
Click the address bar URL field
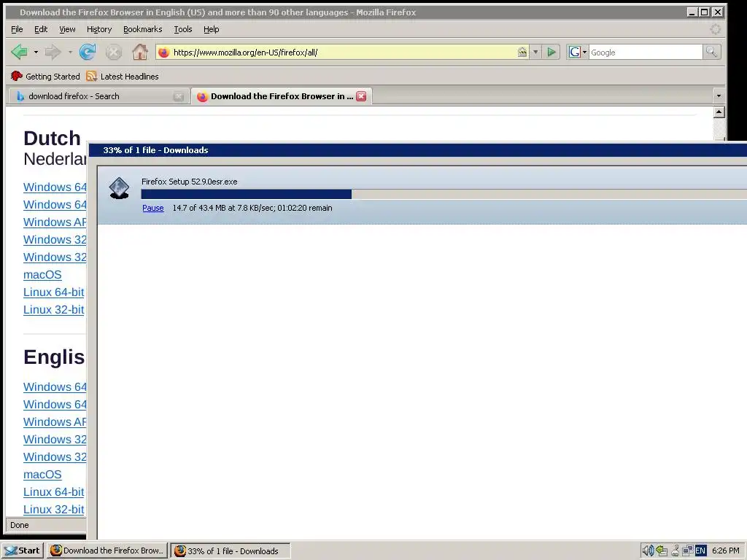point(343,52)
